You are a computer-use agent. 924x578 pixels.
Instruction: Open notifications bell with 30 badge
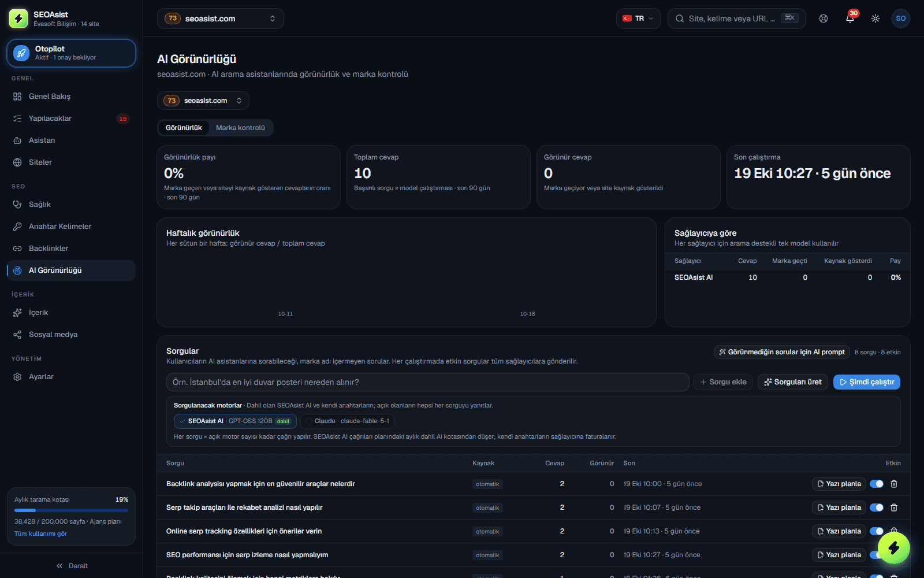[850, 18]
